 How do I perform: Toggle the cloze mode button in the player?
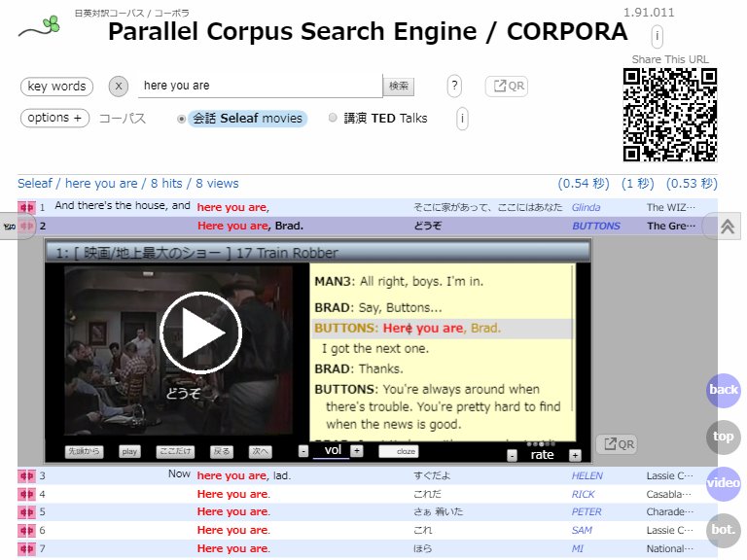[x=398, y=451]
